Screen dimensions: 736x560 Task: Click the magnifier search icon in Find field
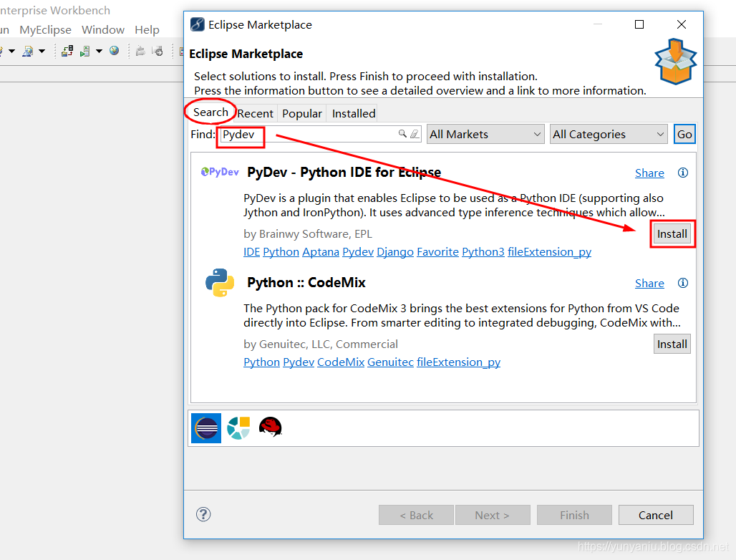(x=402, y=134)
